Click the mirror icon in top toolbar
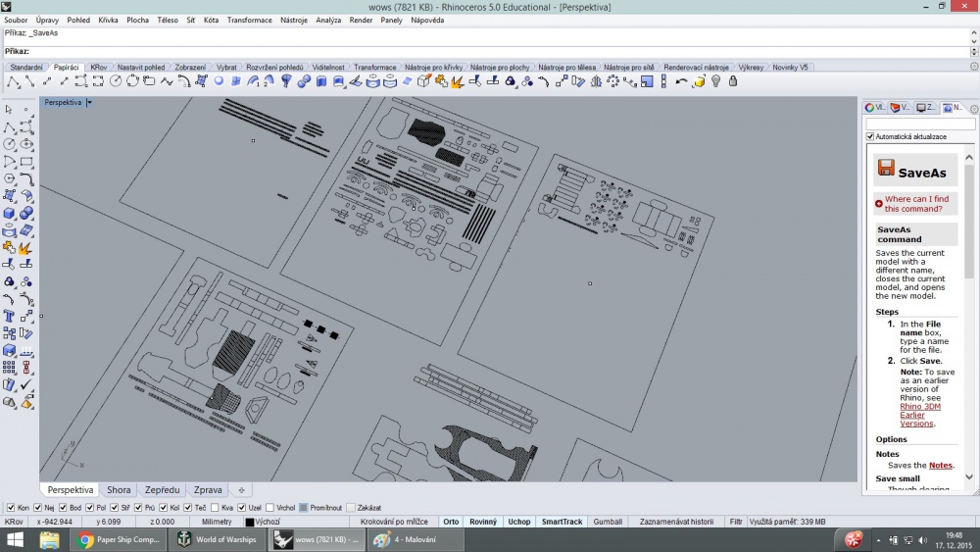This screenshot has width=980, height=552. [596, 81]
